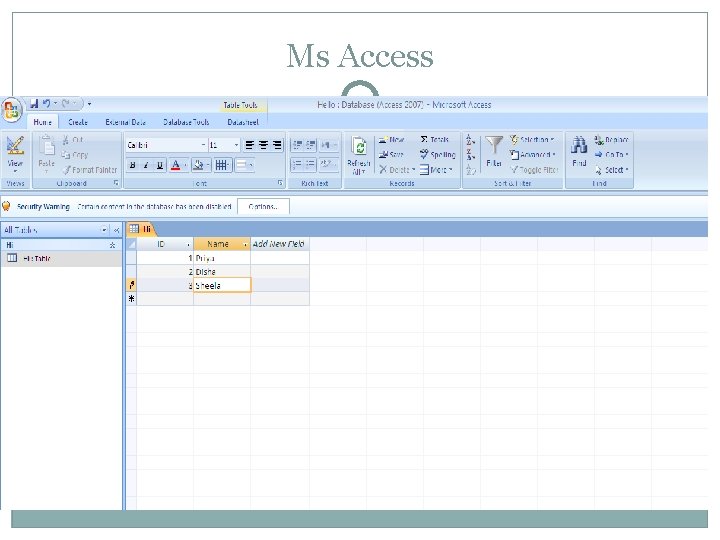This screenshot has height=540, width=720.
Task: Toggle bold formatting
Action: click(x=132, y=165)
